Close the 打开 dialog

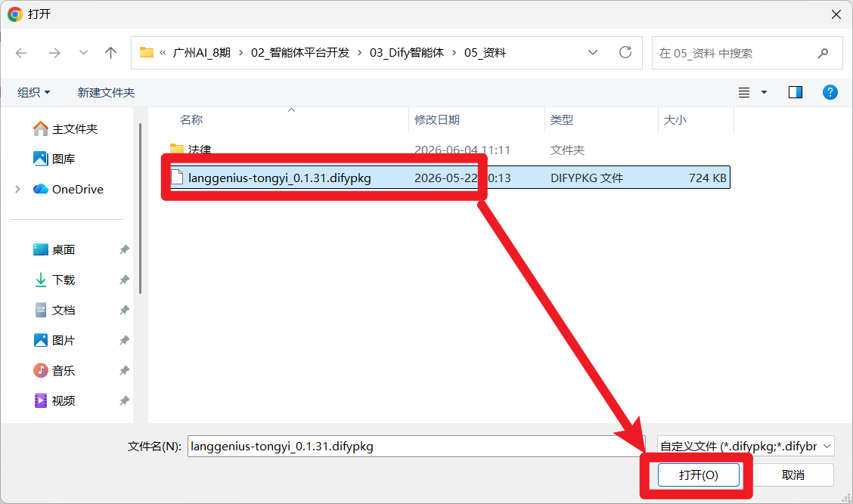coord(836,14)
